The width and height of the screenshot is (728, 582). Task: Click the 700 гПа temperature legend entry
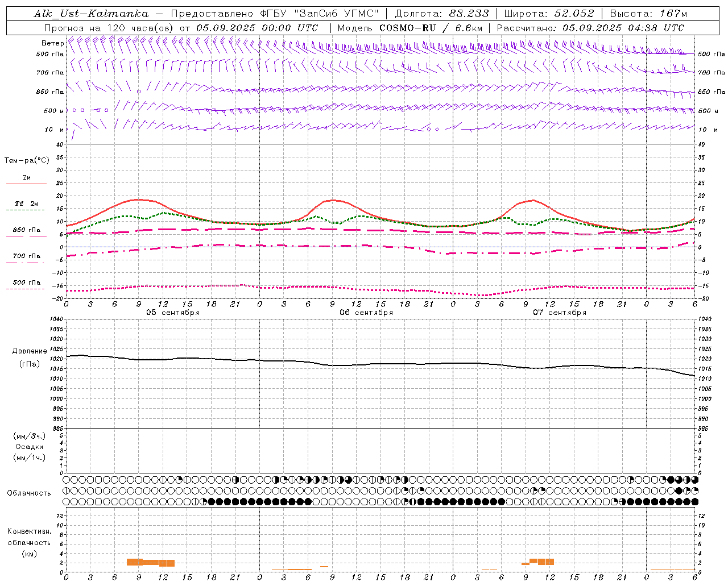pyautogui.click(x=27, y=256)
